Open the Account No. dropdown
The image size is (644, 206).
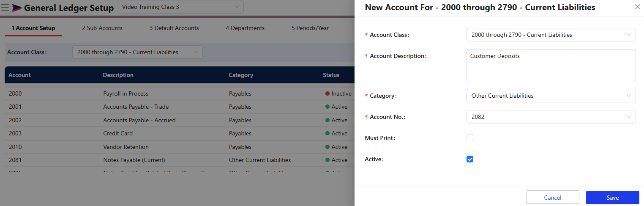(551, 117)
